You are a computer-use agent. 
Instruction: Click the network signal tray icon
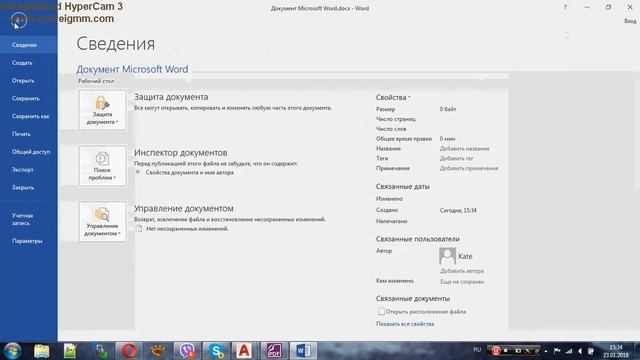click(569, 351)
